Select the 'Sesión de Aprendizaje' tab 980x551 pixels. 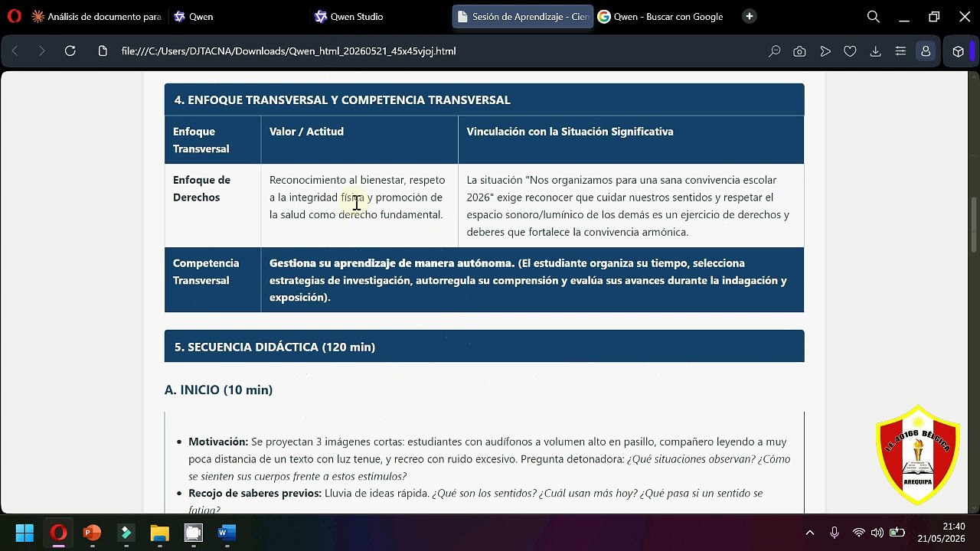point(522,16)
